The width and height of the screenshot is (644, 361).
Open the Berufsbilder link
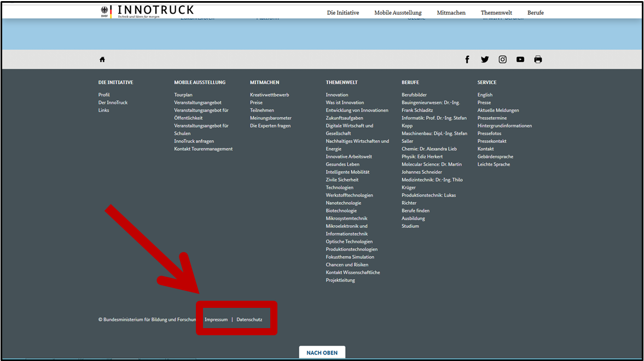click(x=414, y=95)
